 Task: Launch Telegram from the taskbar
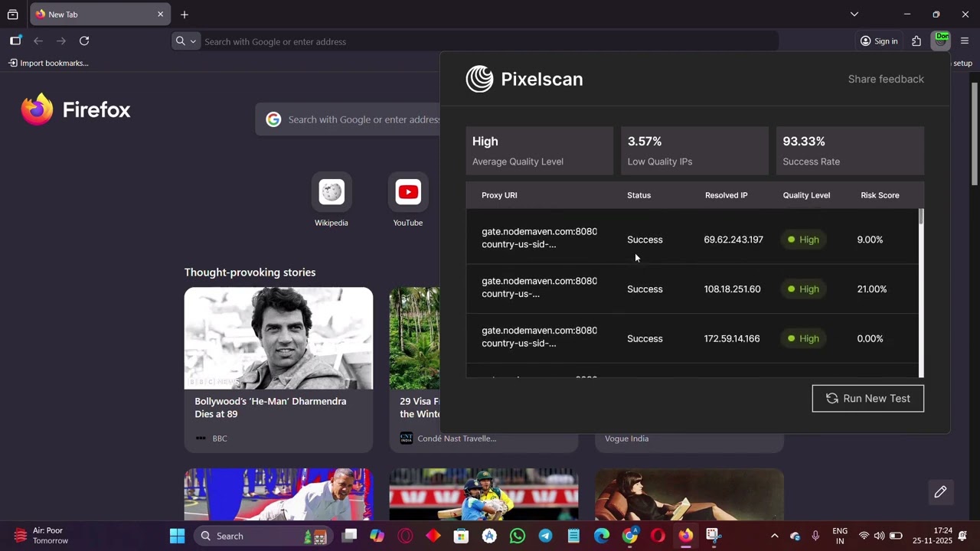coord(546,536)
